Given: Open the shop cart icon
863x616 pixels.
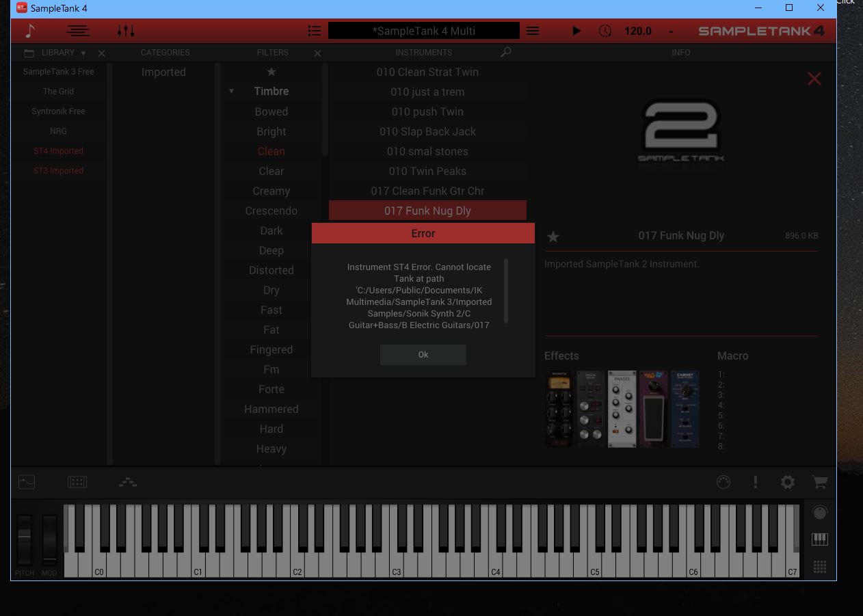Looking at the screenshot, I should click(x=820, y=482).
